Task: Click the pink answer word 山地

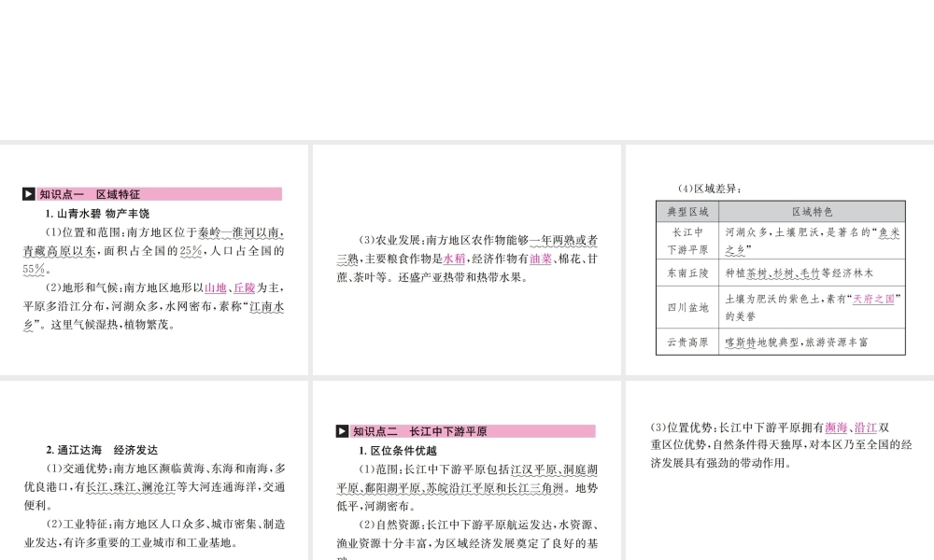Action: (x=216, y=288)
